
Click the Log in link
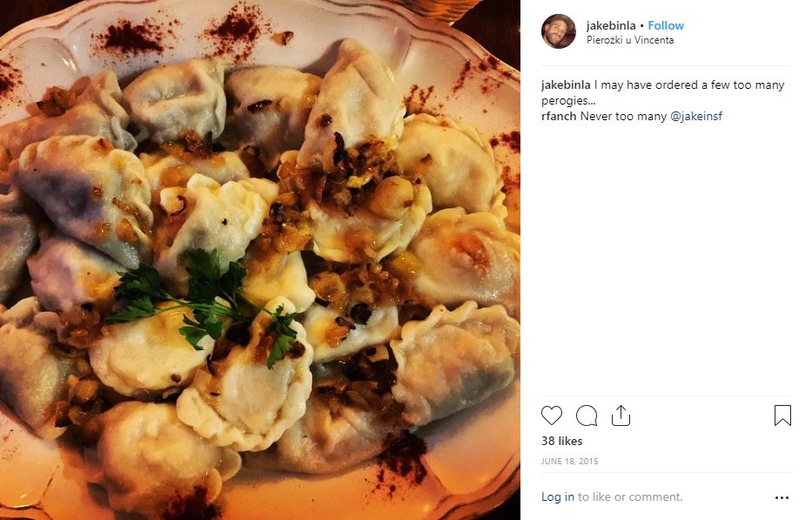[557, 497]
